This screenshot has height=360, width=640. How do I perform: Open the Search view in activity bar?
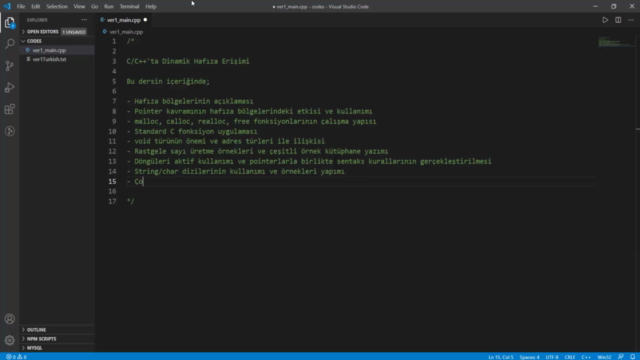coord(10,44)
